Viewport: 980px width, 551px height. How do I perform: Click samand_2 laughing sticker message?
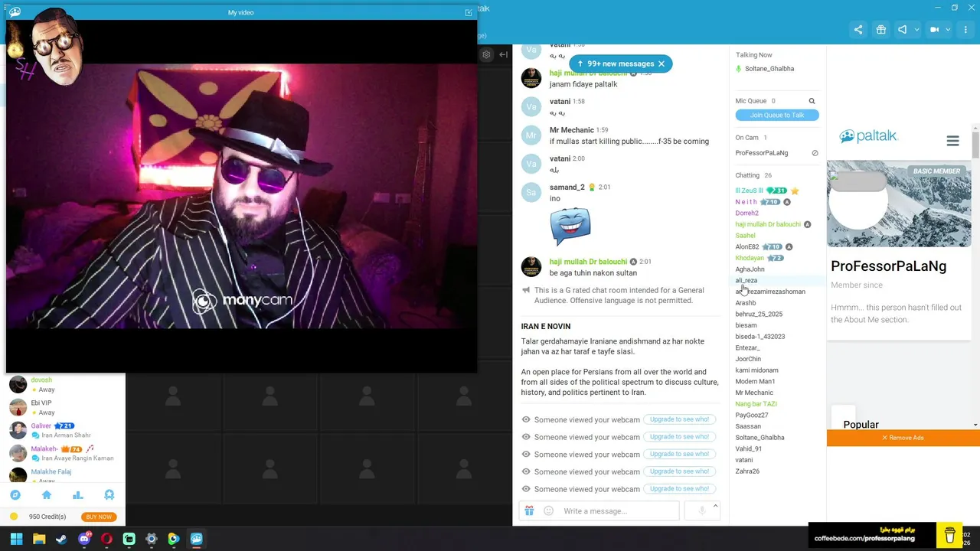(x=570, y=227)
